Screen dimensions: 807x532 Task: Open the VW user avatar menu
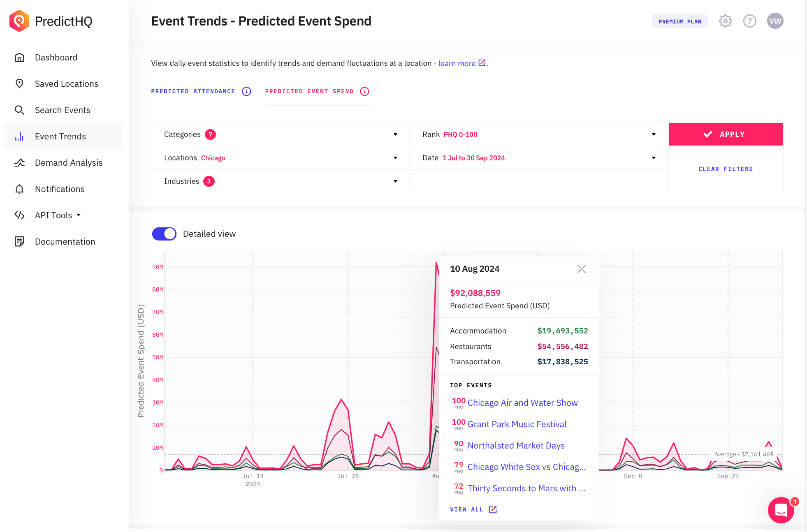coord(775,21)
